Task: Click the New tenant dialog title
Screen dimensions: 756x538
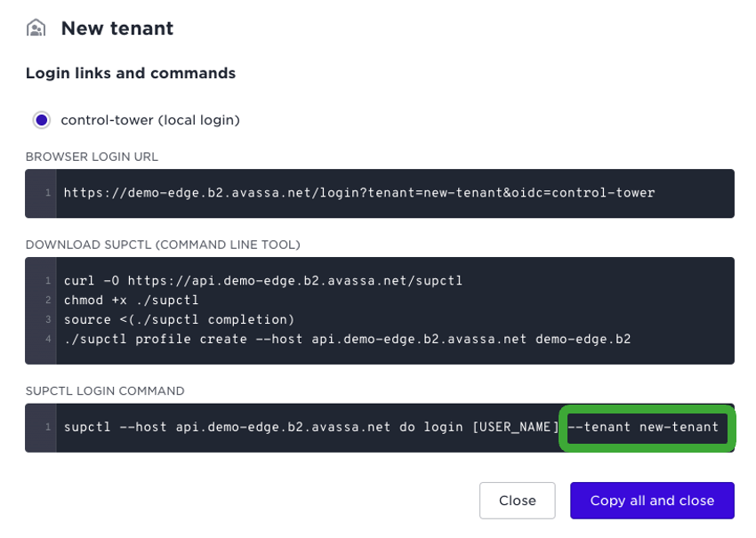Action: [118, 28]
